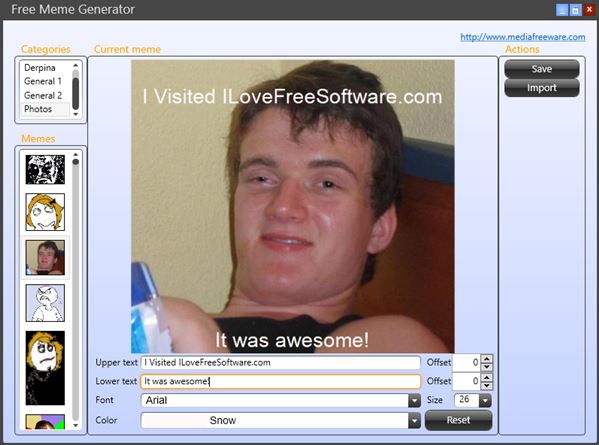Image resolution: width=599 pixels, height=445 pixels.
Task: Pick the black-dress Derpina meme thumbnail
Action: (45, 368)
